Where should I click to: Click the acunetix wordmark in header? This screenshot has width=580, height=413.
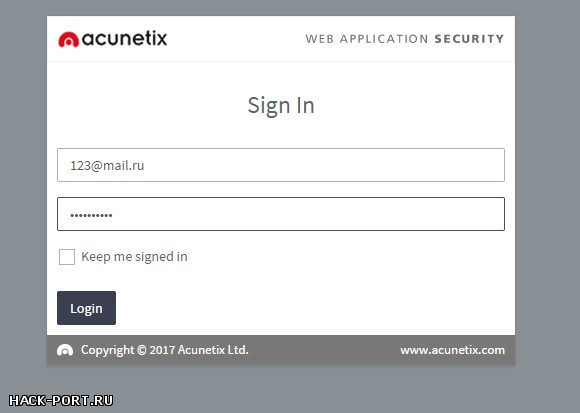[x=124, y=38]
